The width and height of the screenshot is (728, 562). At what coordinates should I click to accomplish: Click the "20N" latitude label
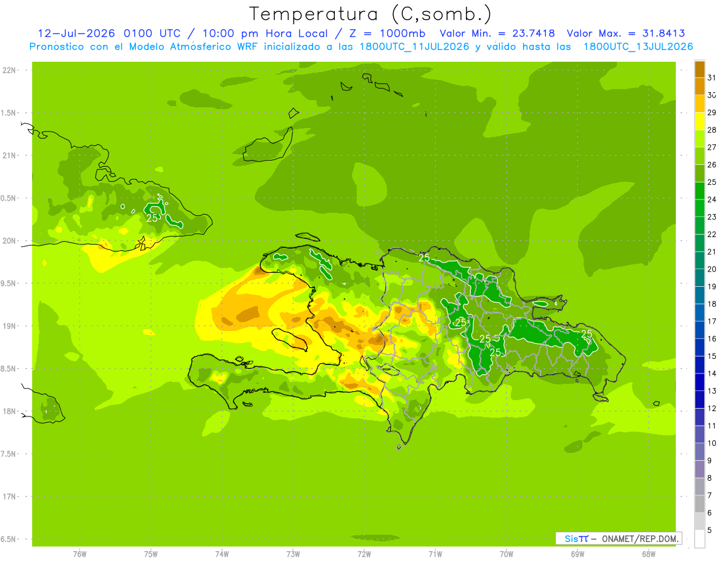(9, 241)
